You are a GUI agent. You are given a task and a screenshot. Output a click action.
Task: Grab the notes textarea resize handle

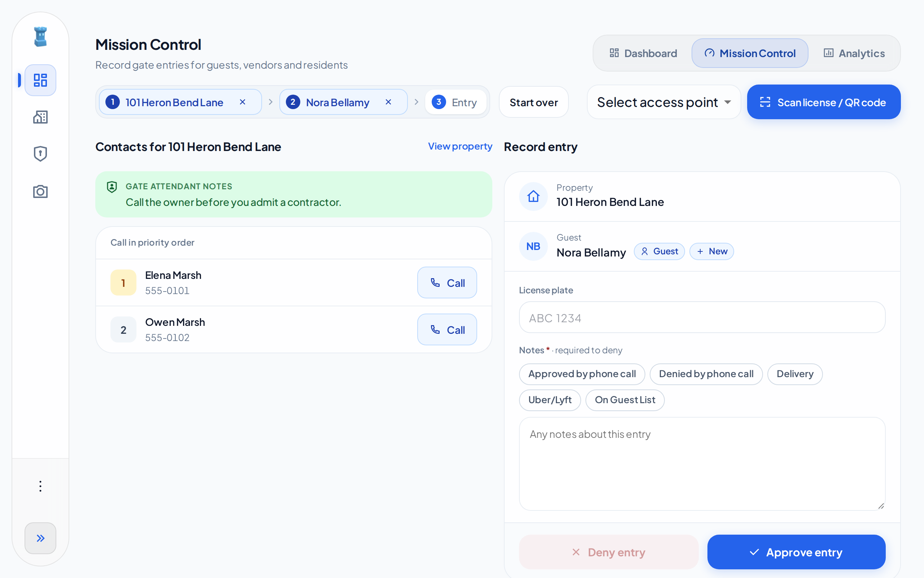881,506
